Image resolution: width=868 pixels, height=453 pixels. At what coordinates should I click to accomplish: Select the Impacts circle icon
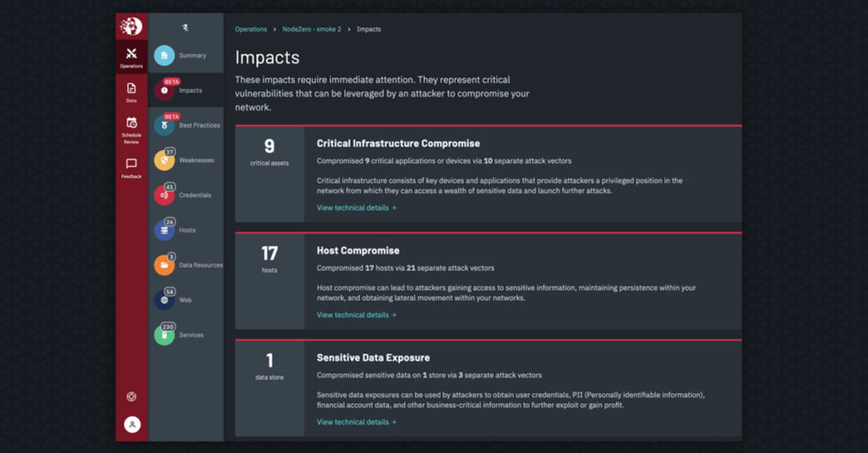pyautogui.click(x=164, y=90)
